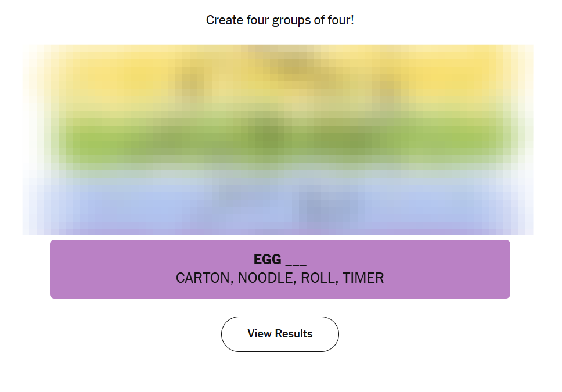The image size is (562, 392).
Task: Click the word CARTON in purple group
Action: pos(203,278)
